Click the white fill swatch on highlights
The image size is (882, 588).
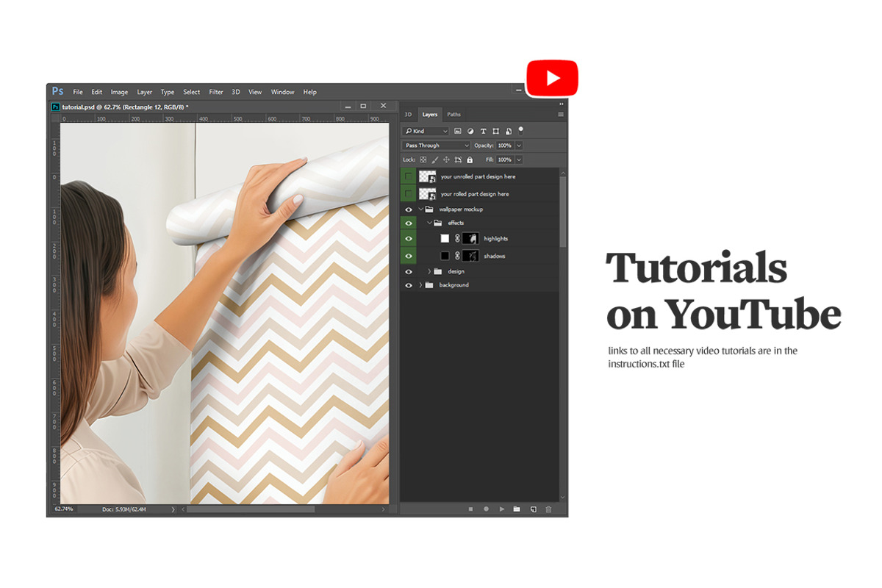point(445,238)
